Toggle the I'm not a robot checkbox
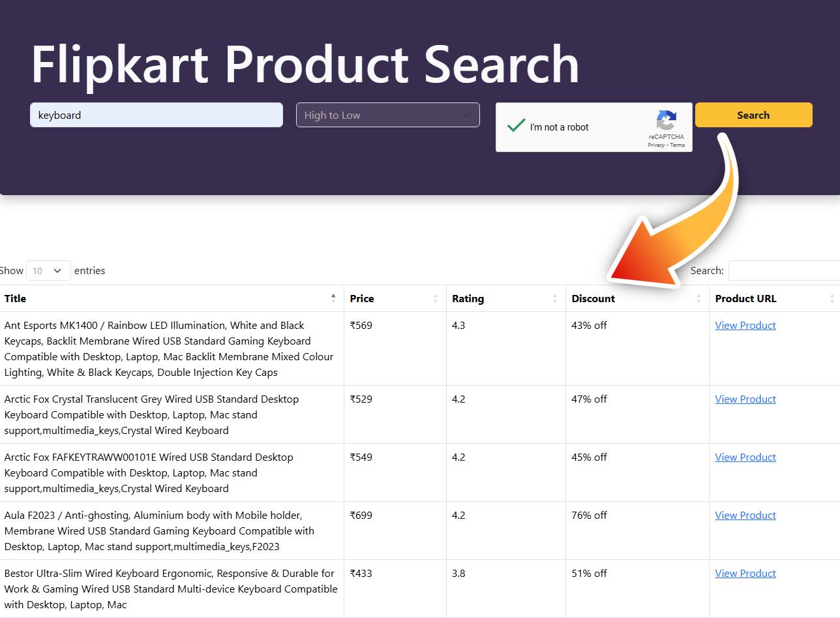 (x=516, y=126)
